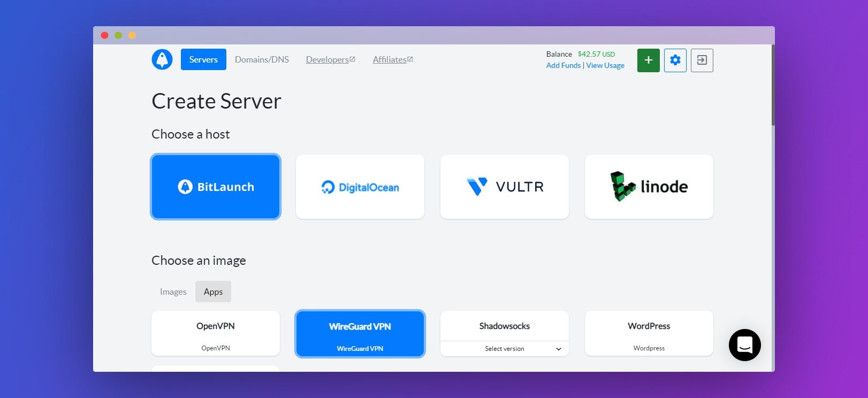
Task: Open the Affiliates link
Action: click(x=393, y=59)
